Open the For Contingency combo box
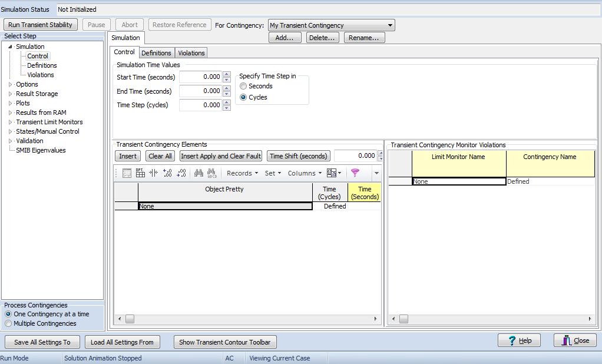This screenshot has height=364, width=602. pyautogui.click(x=331, y=25)
